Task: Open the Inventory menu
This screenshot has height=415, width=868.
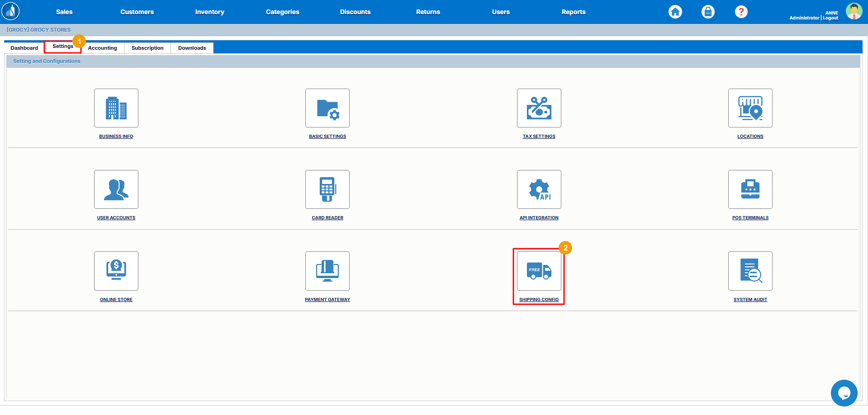Action: coord(209,12)
